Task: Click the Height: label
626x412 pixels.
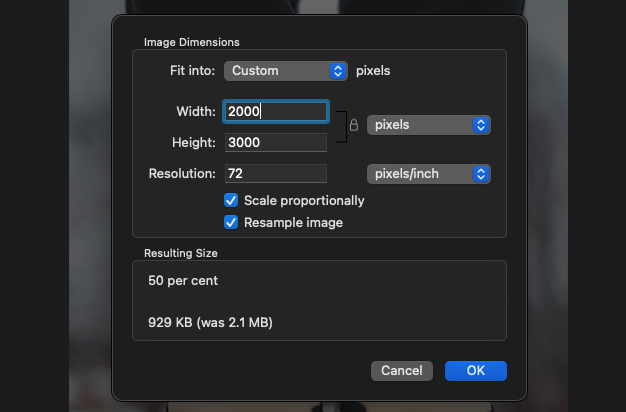Action: [193, 143]
